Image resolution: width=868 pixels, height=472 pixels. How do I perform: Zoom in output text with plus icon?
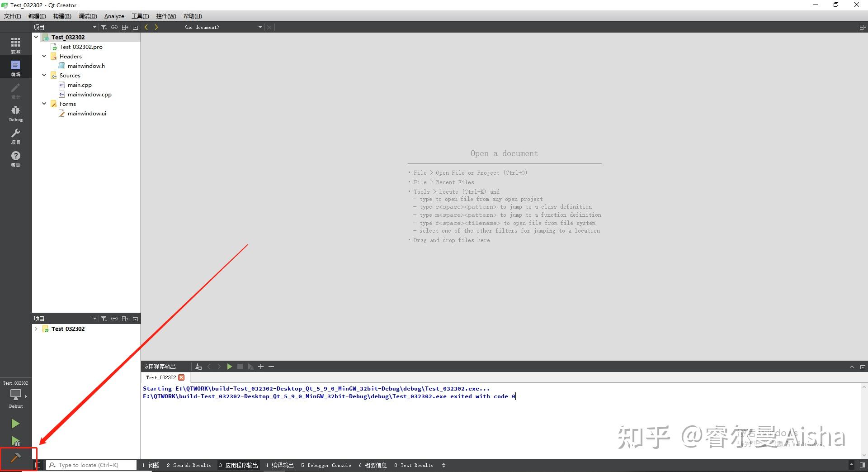point(261,367)
